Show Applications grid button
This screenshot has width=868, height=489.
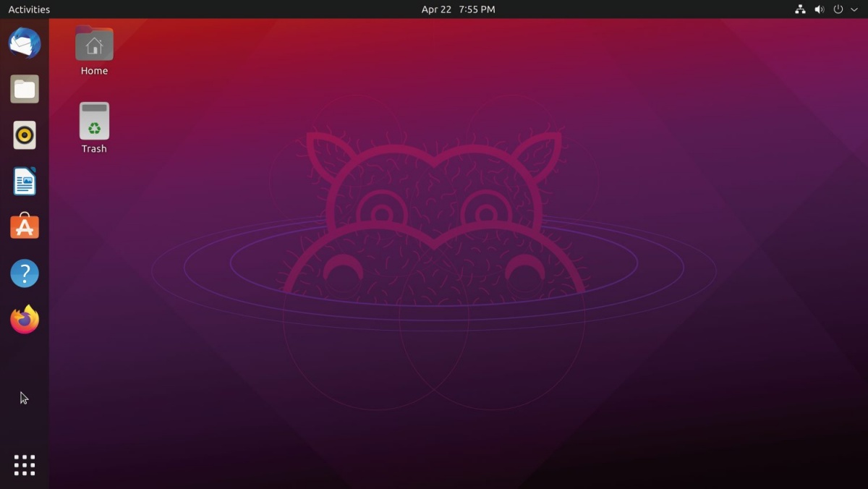[x=25, y=465]
